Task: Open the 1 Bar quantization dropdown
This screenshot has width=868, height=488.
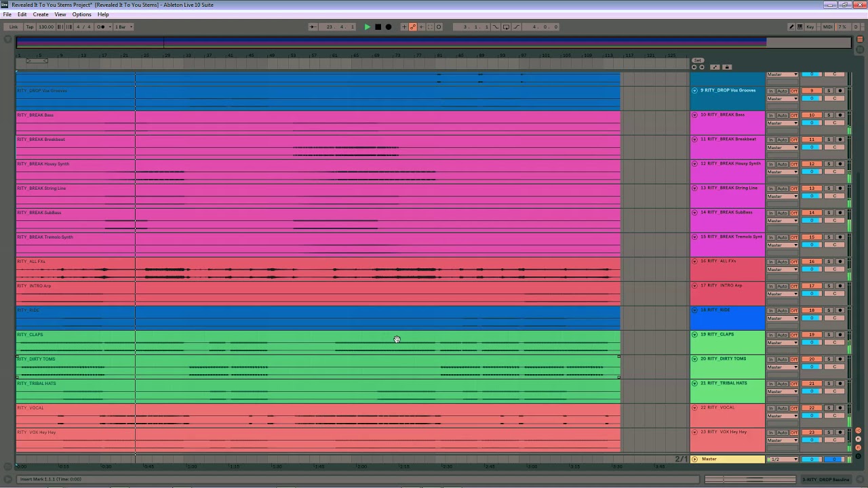Action: (124, 27)
